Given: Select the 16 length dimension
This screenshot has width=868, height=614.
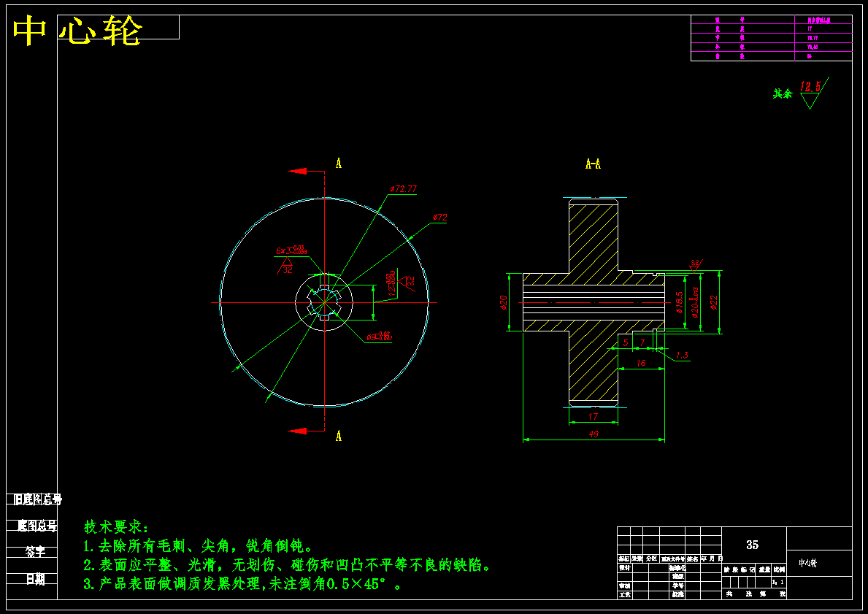Looking at the screenshot, I should (x=640, y=363).
